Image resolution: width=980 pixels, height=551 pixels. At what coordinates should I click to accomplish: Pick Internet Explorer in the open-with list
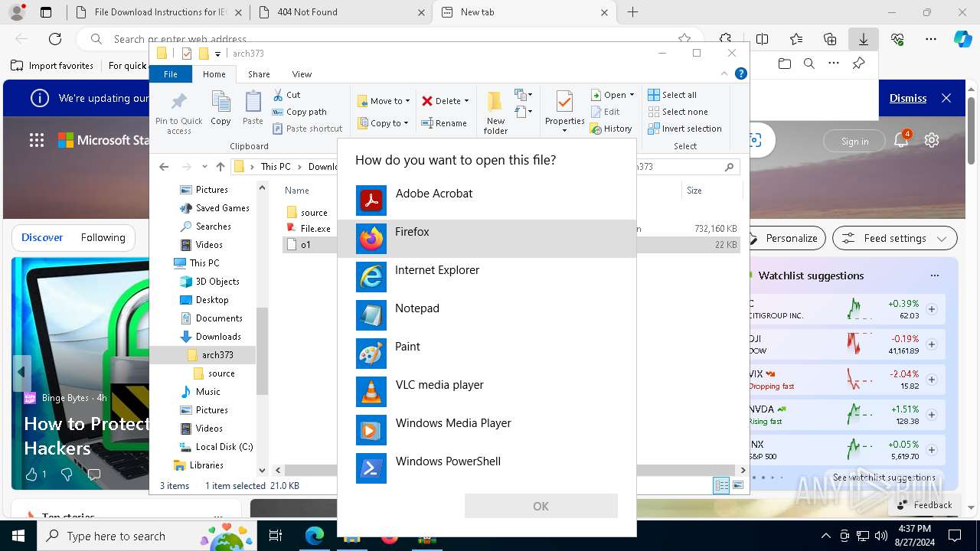(487, 277)
